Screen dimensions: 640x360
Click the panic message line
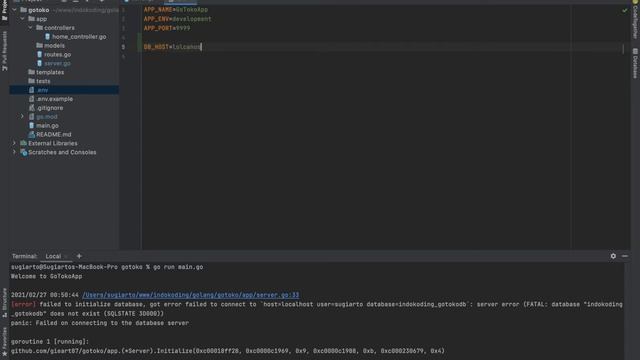click(100, 323)
